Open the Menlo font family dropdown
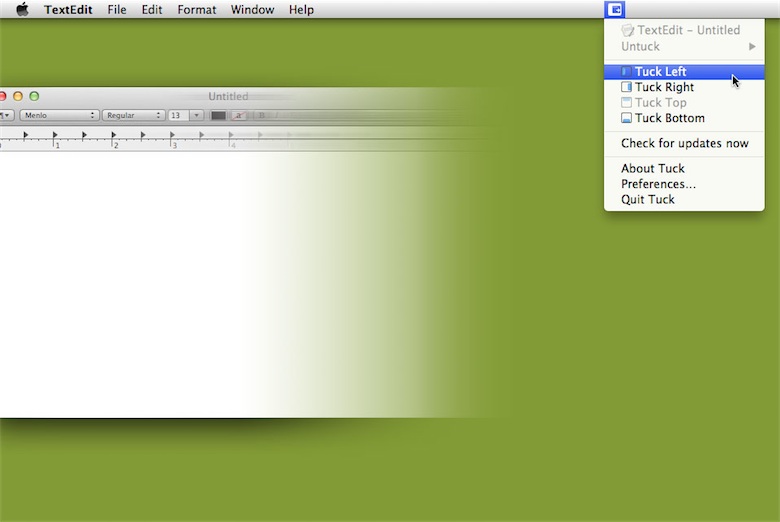Image resolution: width=780 pixels, height=522 pixels. click(x=59, y=115)
